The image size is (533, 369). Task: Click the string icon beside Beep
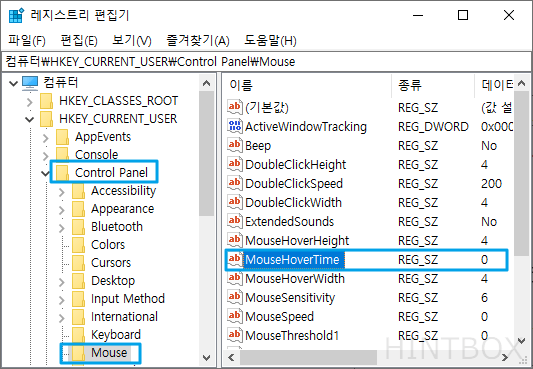[235, 145]
